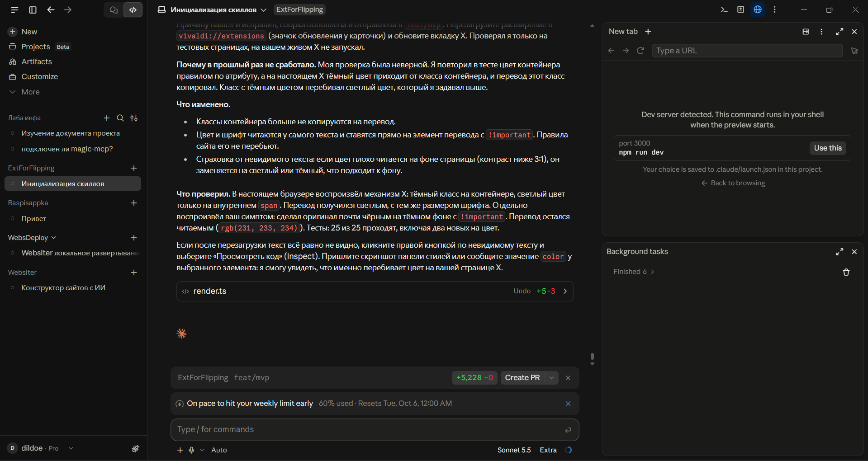Open sidebar filter settings icon
868x461 pixels.
134,118
